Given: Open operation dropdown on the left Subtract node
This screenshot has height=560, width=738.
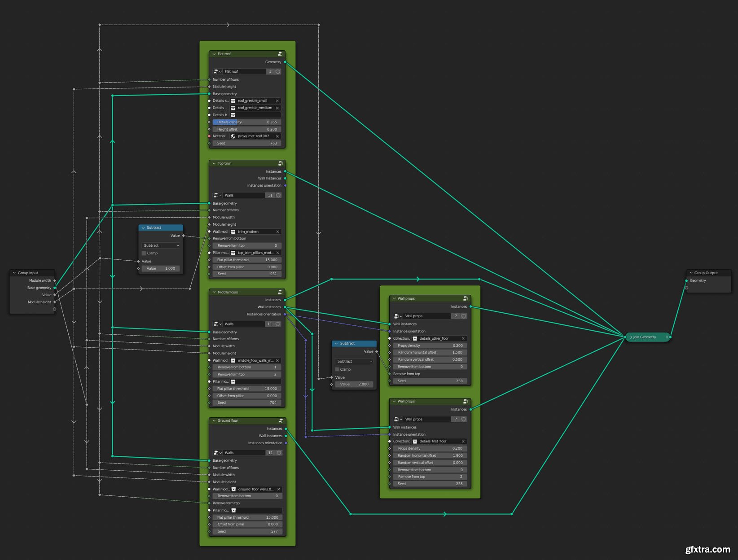Looking at the screenshot, I should point(161,246).
